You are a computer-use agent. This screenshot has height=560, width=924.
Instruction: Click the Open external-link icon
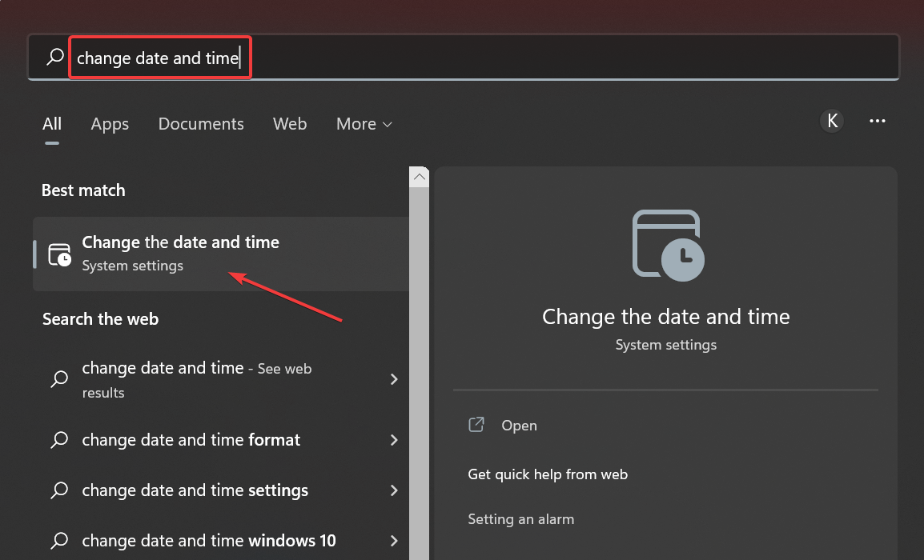(x=476, y=425)
